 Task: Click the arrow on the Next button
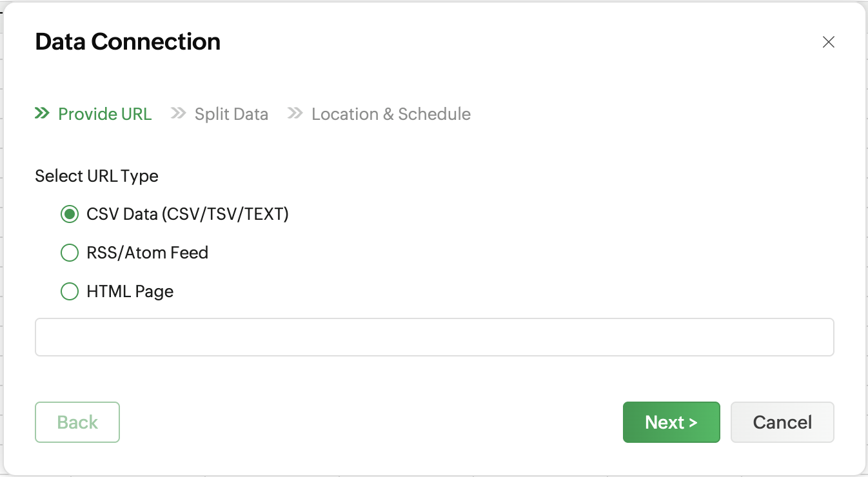click(x=693, y=423)
